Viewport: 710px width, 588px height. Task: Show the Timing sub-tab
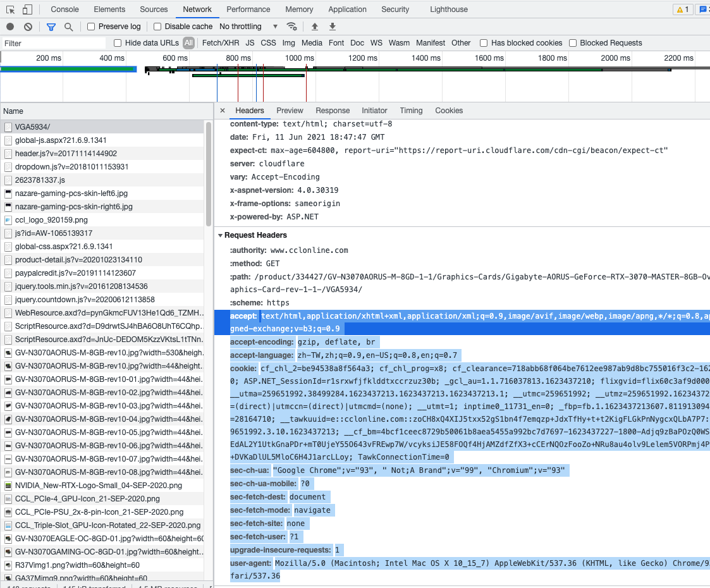[x=411, y=111]
